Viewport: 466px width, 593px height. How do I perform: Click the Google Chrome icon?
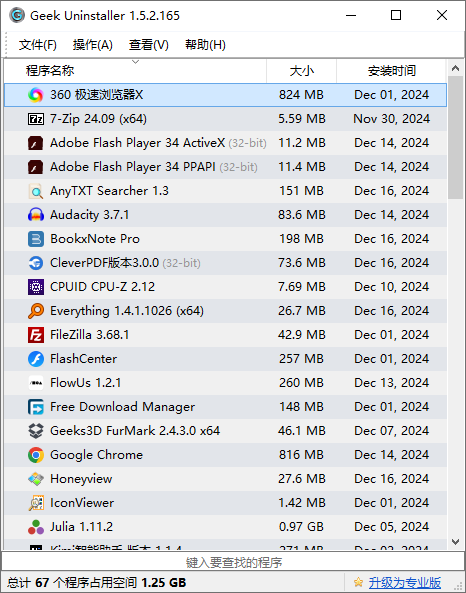(36, 455)
